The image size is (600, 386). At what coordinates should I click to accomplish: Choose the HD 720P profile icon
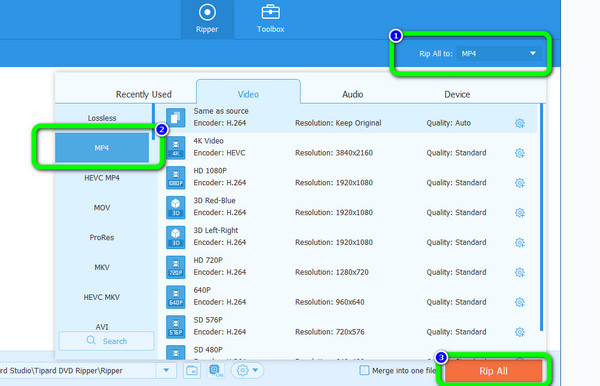(176, 267)
